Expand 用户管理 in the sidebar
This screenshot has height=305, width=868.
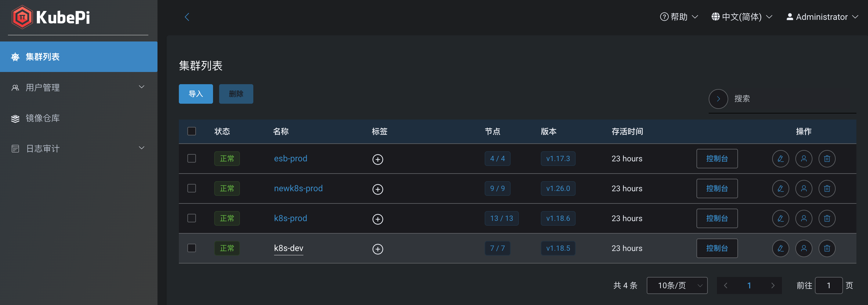[78, 88]
